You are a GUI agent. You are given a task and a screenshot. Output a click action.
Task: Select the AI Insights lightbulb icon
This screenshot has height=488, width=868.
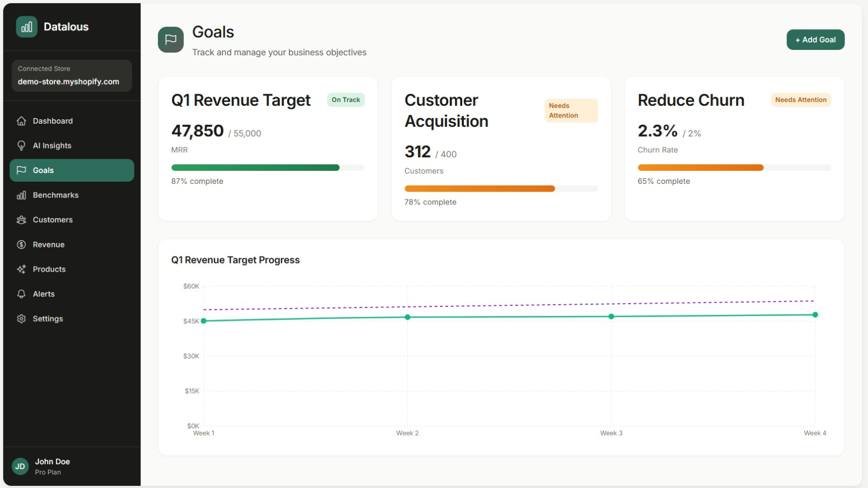pos(21,145)
